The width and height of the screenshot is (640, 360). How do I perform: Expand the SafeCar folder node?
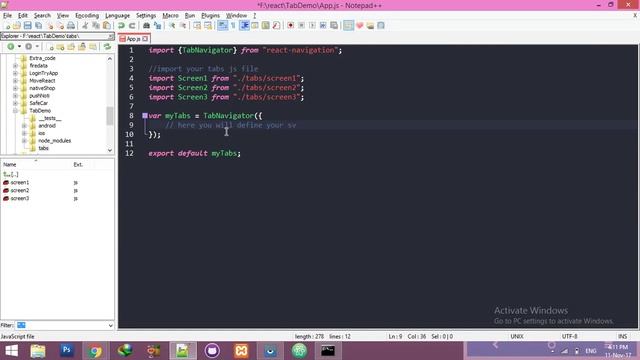(15, 103)
